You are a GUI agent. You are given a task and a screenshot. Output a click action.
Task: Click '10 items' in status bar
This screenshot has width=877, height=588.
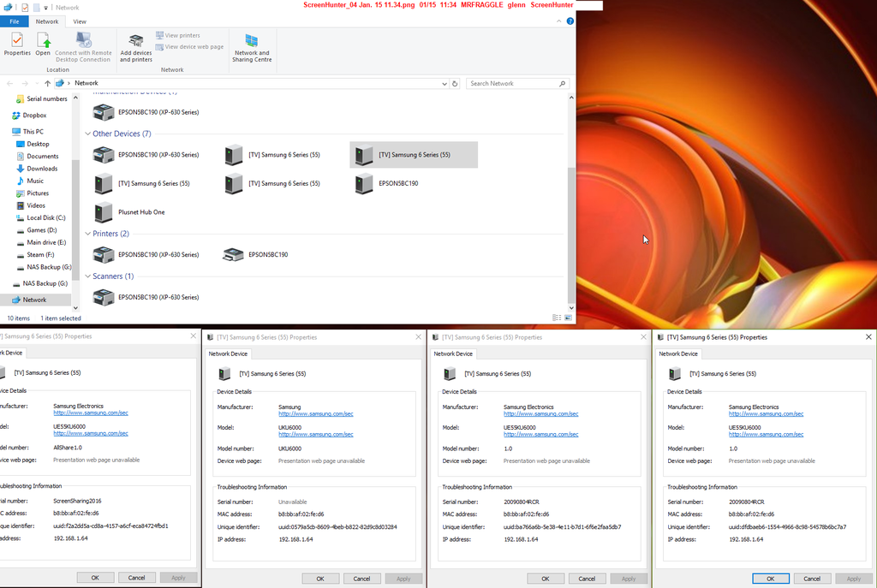click(x=19, y=318)
